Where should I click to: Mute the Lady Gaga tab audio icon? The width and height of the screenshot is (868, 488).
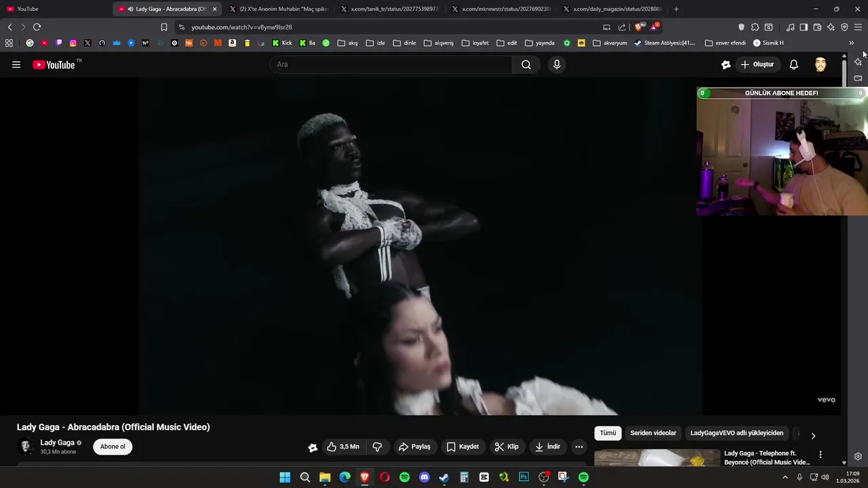(130, 9)
